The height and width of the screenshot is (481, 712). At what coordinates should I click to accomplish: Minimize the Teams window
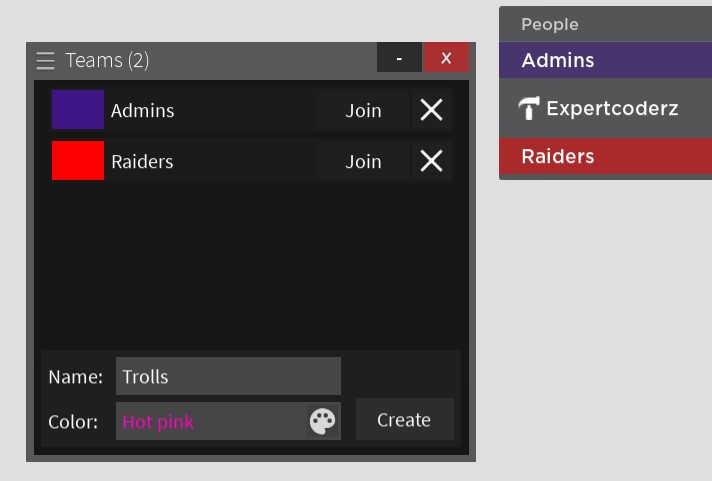[x=399, y=58]
